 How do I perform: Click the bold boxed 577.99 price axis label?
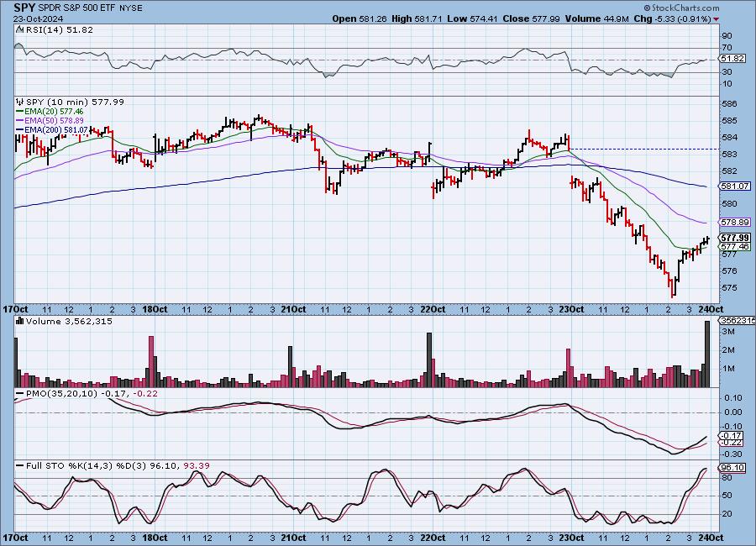coord(734,238)
